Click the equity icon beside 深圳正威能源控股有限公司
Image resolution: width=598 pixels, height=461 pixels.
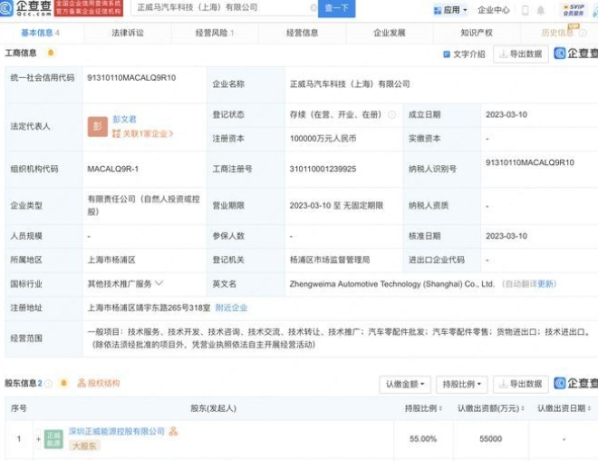(x=174, y=431)
